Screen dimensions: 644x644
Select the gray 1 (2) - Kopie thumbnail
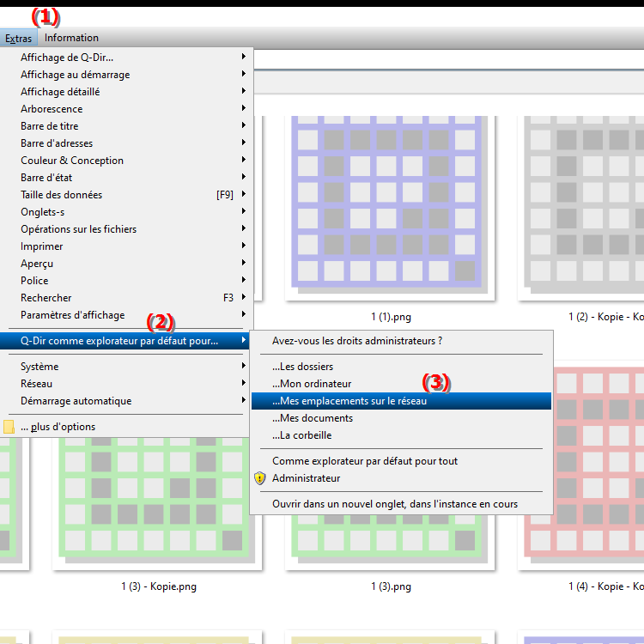pos(580,208)
